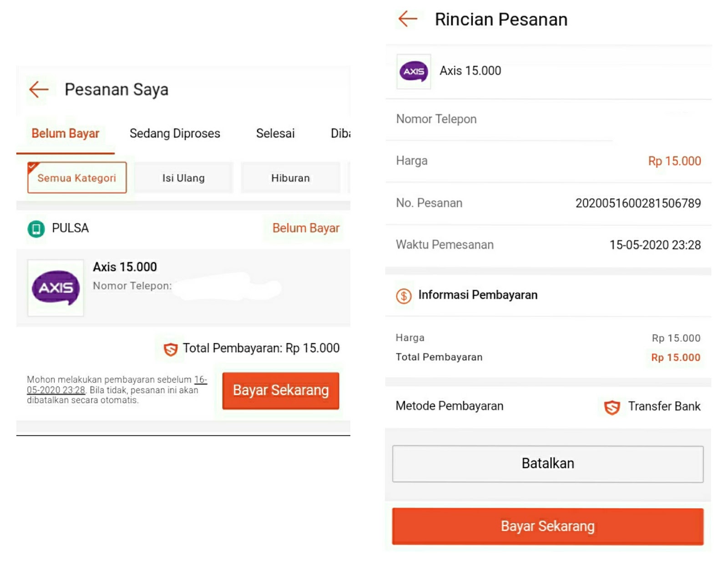Viewport: 728px width, 568px height.
Task: Filter orders by Hiburan
Action: tap(290, 178)
